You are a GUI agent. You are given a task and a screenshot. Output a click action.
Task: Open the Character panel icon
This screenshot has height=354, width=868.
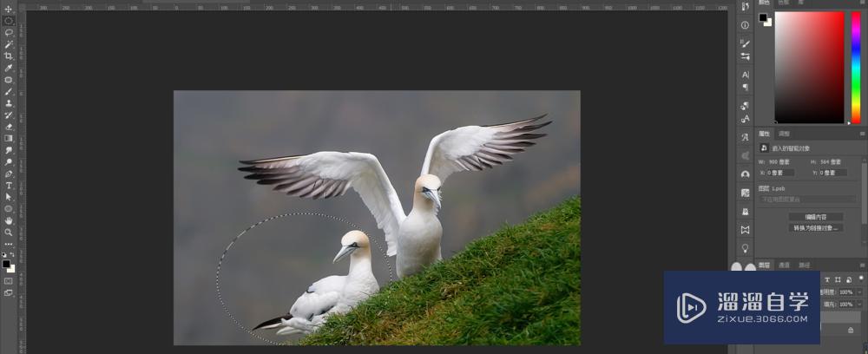point(745,75)
